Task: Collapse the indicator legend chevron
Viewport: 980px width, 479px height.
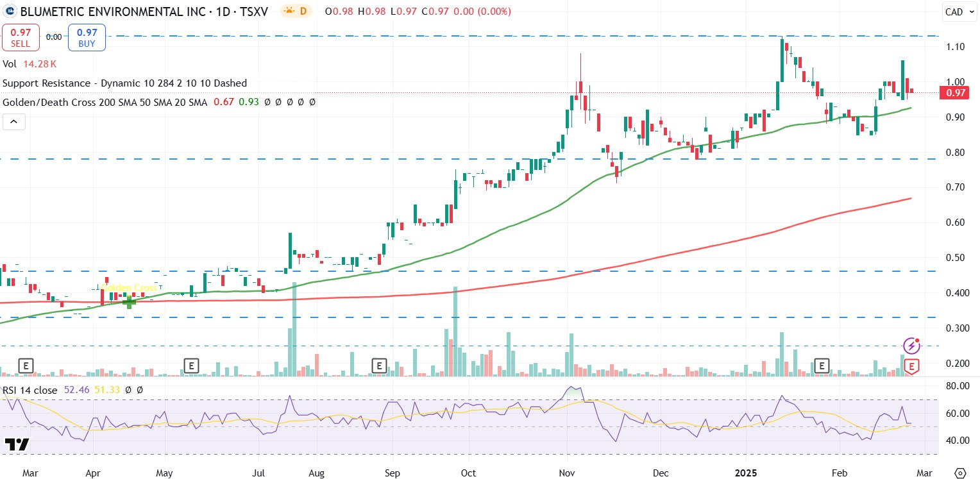Action: (14, 121)
